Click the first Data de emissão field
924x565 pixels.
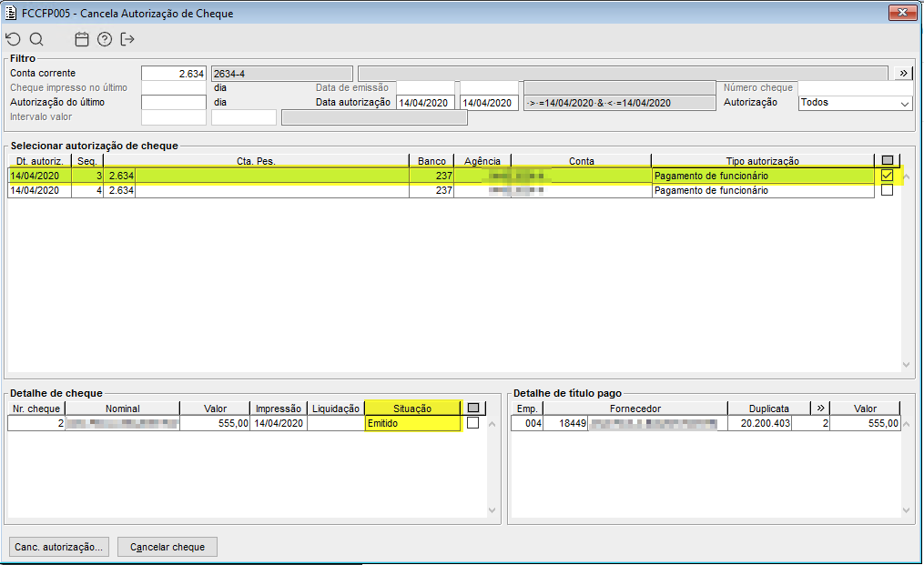coord(425,87)
